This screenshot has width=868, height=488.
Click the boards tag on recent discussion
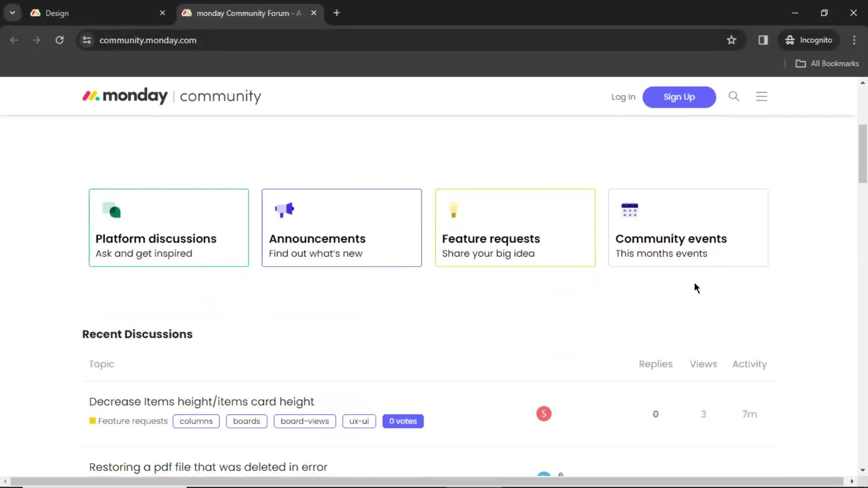pos(247,421)
